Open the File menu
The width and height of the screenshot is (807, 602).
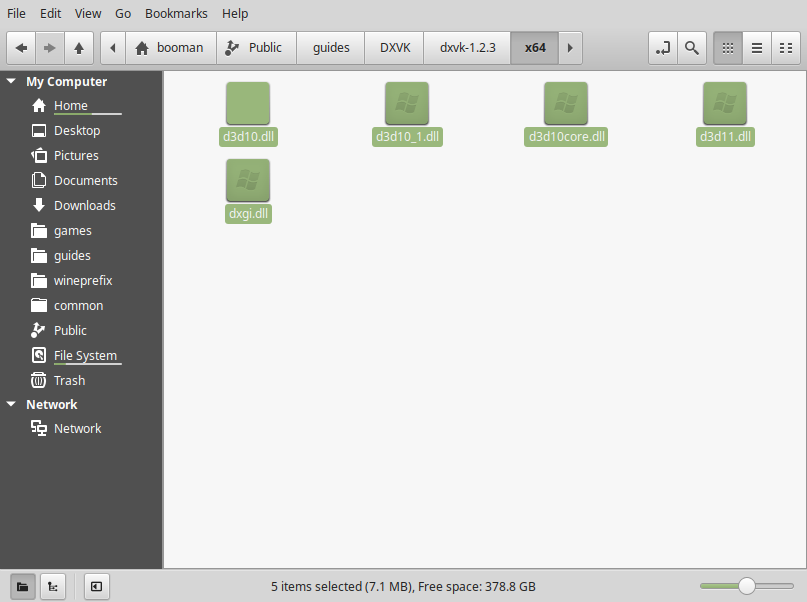[x=16, y=13]
